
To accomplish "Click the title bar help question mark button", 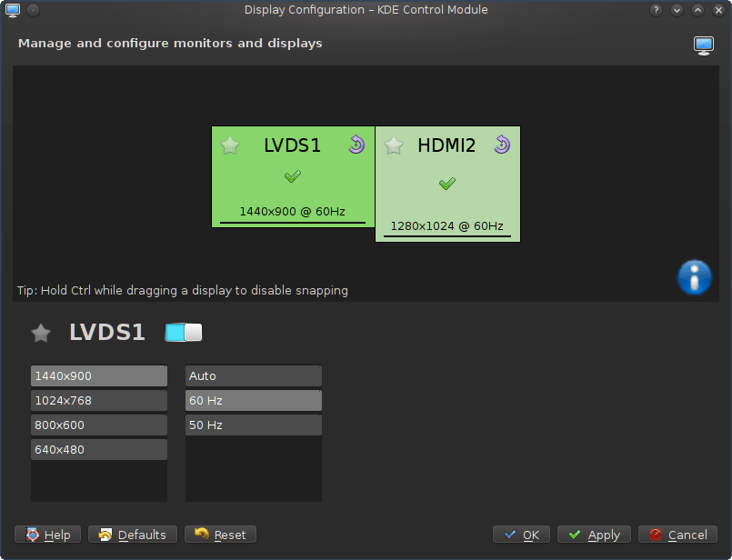I will 656,10.
